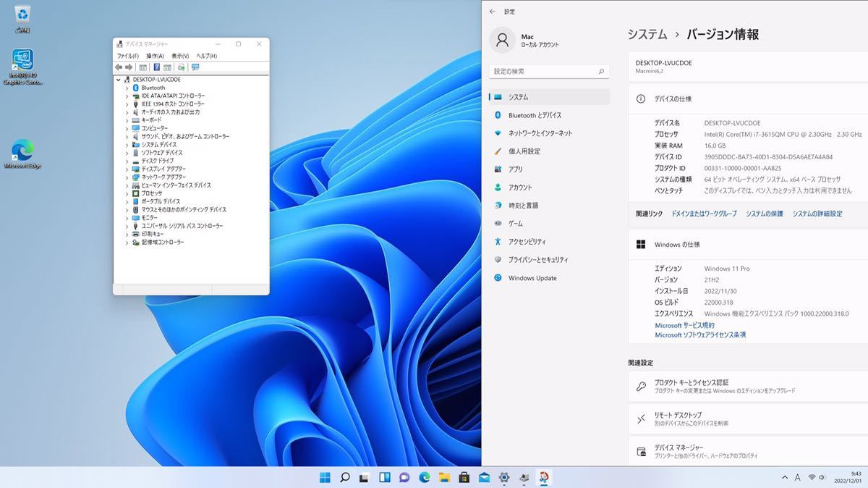The width and height of the screenshot is (868, 488).
Task: Open Microsoft ソフトウェアライセンス条項 link
Action: pyautogui.click(x=700, y=335)
